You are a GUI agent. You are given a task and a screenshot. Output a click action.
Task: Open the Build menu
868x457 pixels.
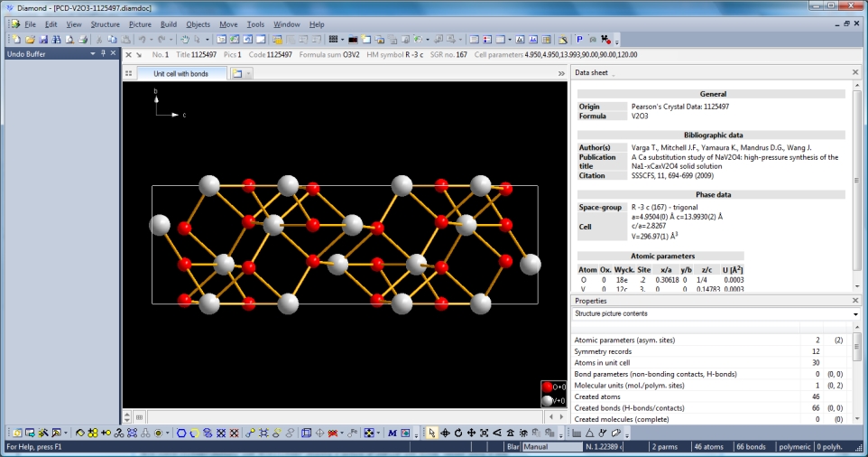coord(168,24)
